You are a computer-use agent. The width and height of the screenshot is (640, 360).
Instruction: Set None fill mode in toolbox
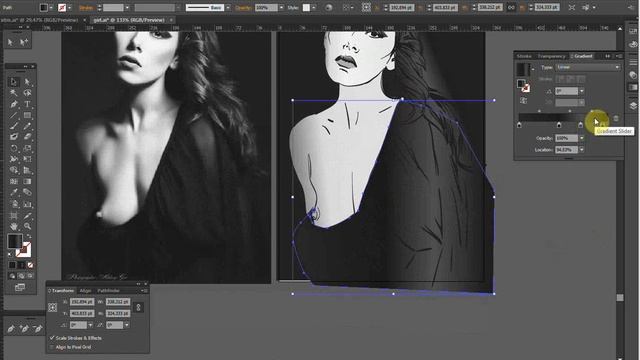[x=31, y=265]
